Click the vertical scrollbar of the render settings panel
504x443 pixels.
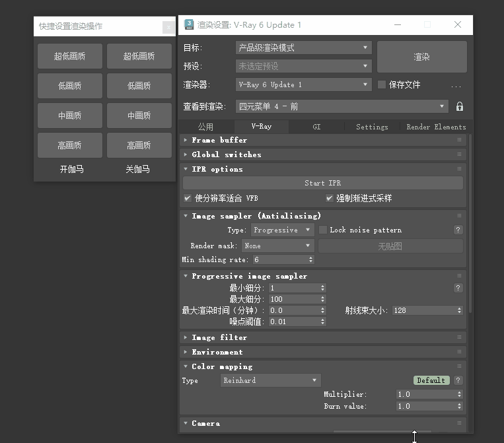[x=470, y=224]
